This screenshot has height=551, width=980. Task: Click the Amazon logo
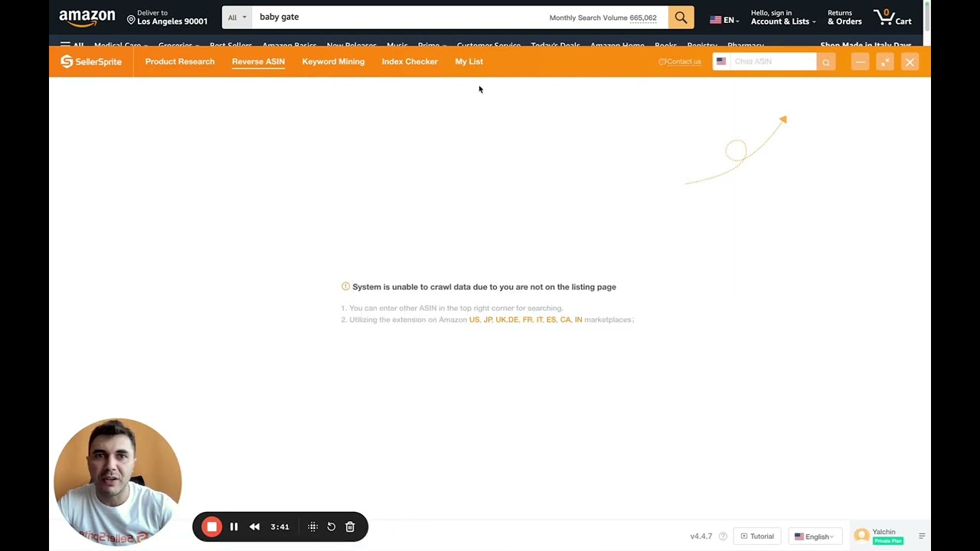pyautogui.click(x=87, y=17)
